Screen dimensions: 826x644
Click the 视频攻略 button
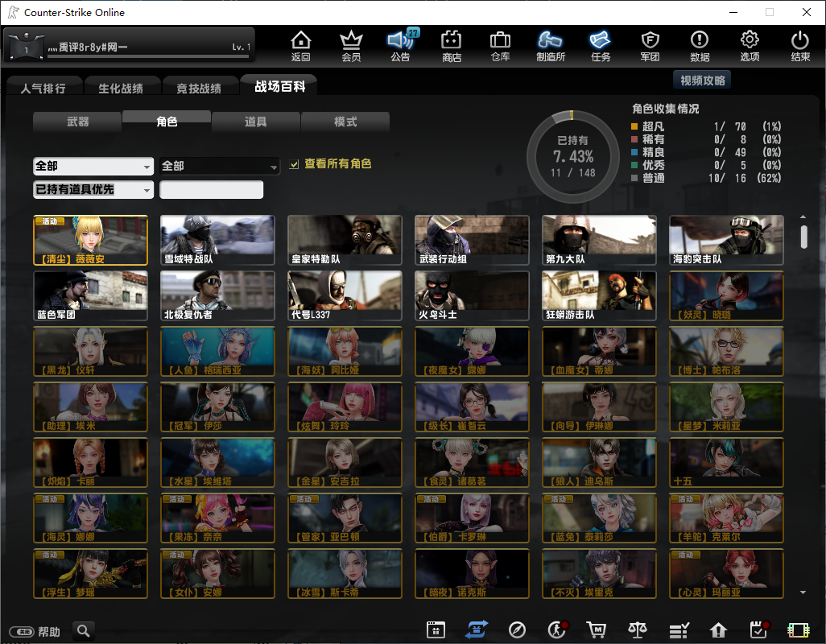(702, 80)
